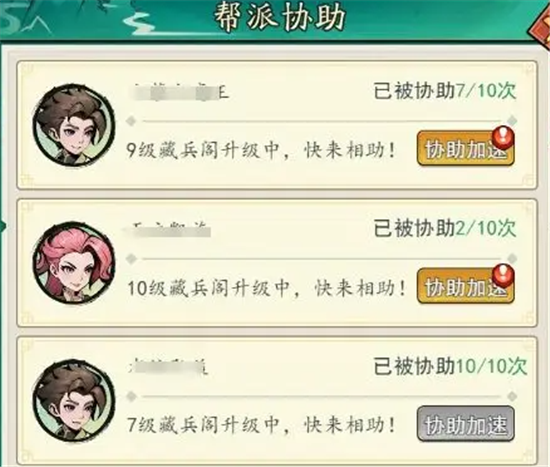
Task: Tap the red alert badge on first 协助加速
Action: tap(503, 137)
